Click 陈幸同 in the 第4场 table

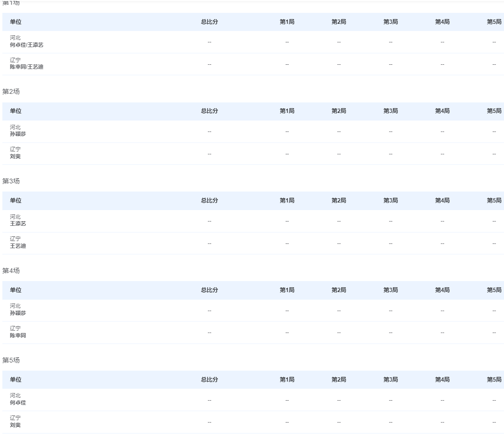18,335
